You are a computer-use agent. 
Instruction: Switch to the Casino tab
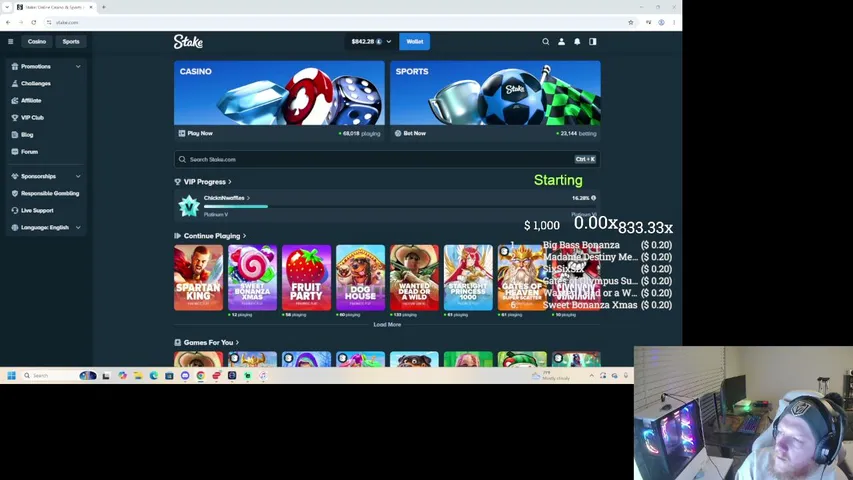[37, 41]
